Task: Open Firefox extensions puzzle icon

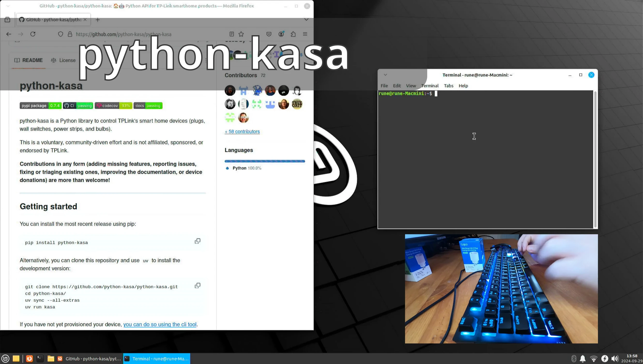Action: (293, 34)
